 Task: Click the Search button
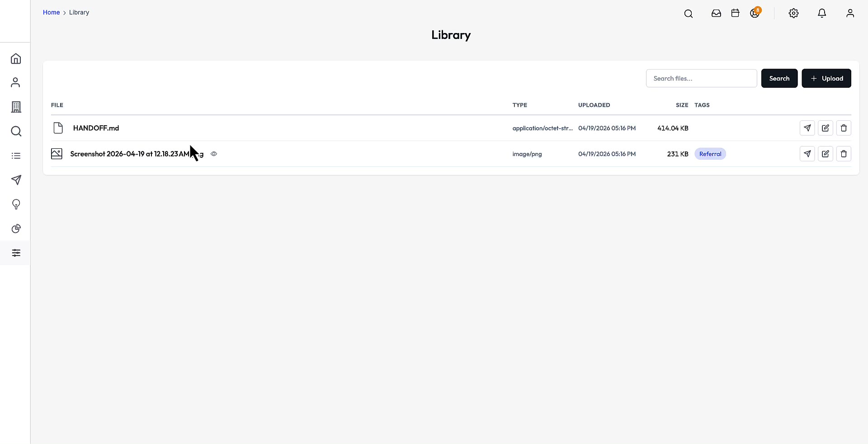coord(779,78)
